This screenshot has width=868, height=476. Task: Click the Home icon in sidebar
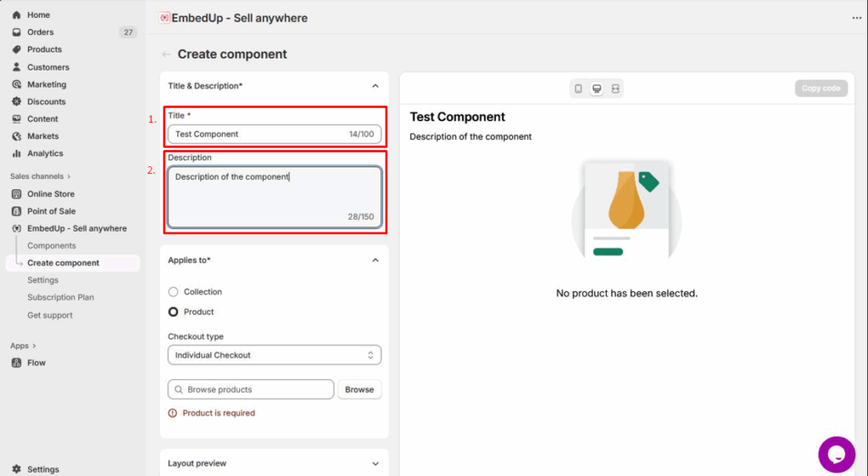(17, 15)
